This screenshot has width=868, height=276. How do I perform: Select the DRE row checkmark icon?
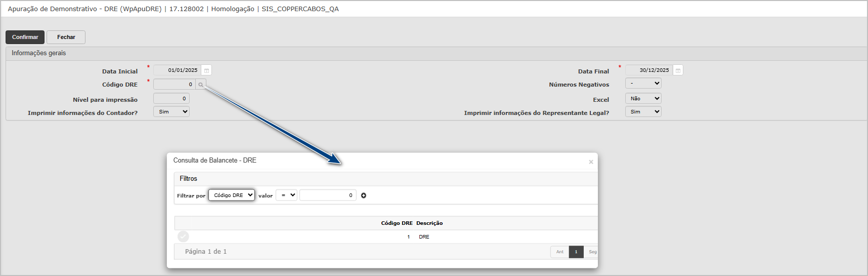tap(183, 236)
